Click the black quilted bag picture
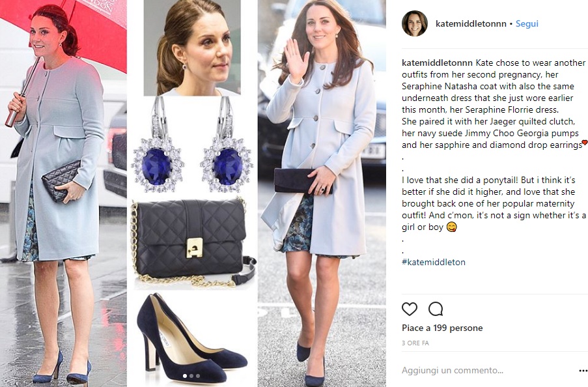Viewport: 588px width, 387px height. pyautogui.click(x=193, y=242)
